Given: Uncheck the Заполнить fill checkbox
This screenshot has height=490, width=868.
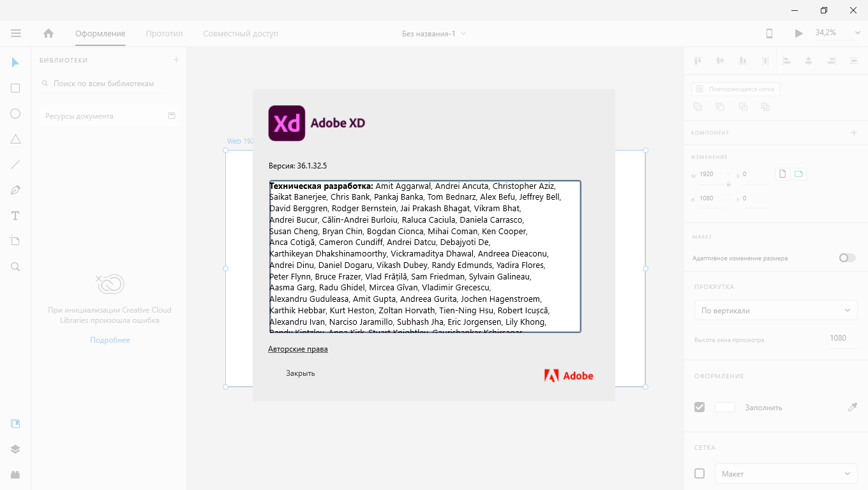Looking at the screenshot, I should (700, 407).
